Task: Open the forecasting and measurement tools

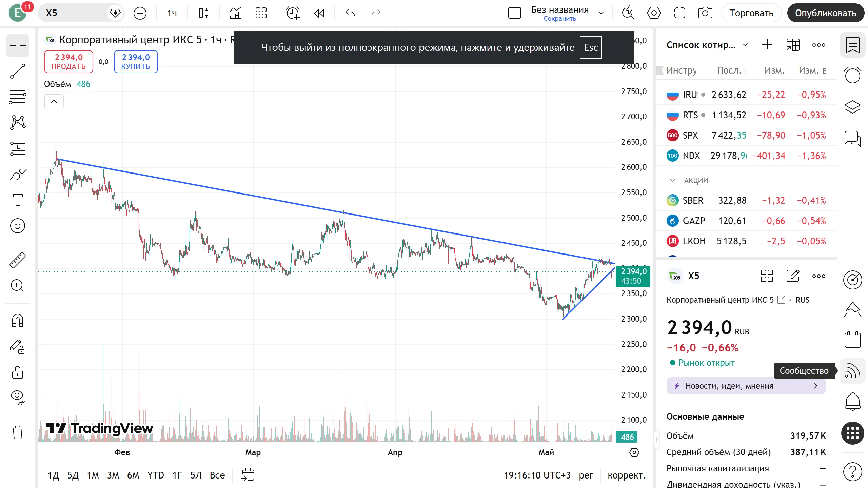Action: click(18, 148)
